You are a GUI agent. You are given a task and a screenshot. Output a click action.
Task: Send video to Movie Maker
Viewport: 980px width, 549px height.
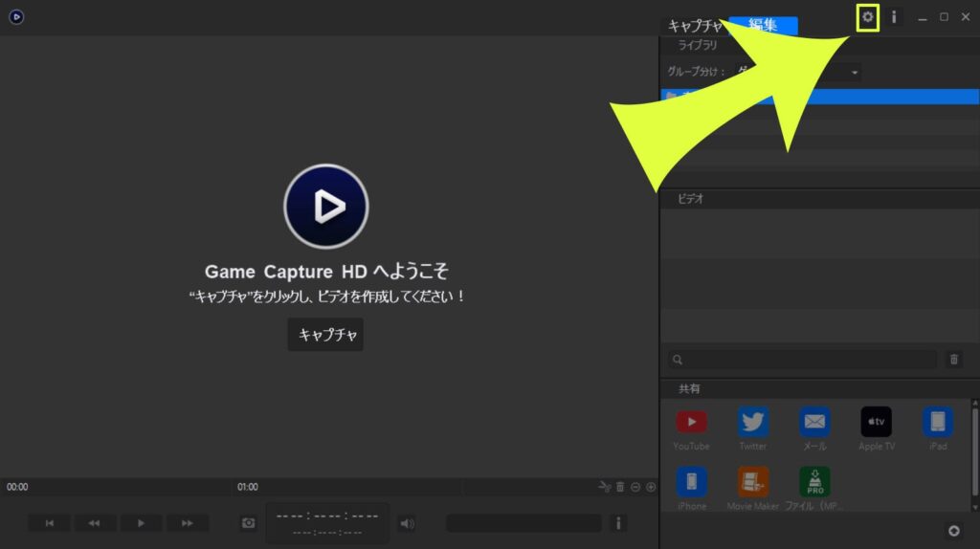tap(753, 481)
